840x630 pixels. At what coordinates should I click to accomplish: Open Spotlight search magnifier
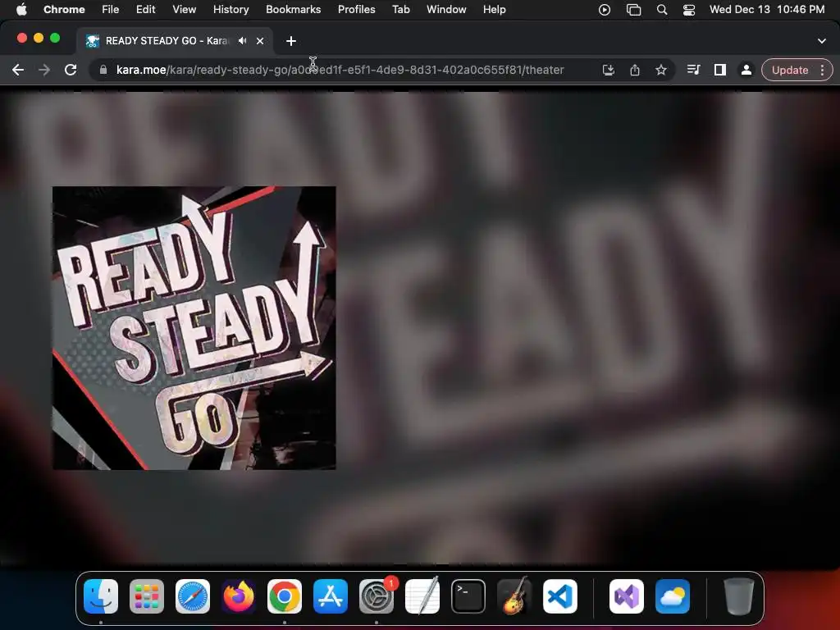(x=662, y=10)
